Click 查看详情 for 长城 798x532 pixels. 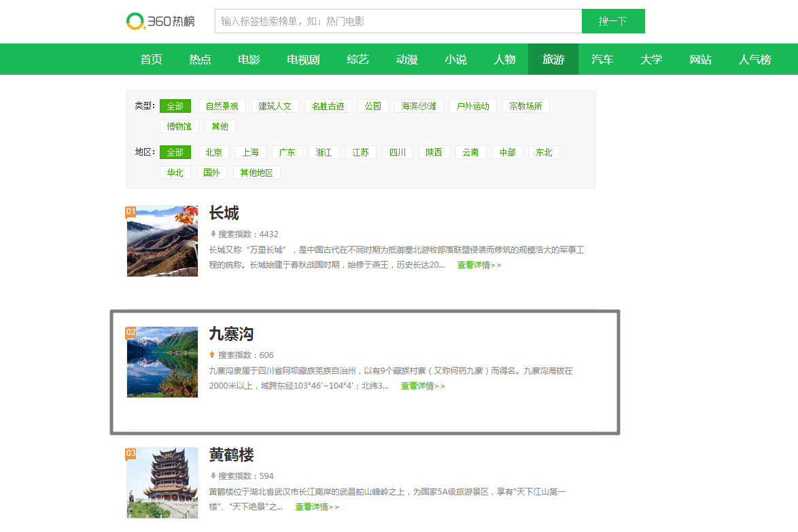click(x=479, y=265)
